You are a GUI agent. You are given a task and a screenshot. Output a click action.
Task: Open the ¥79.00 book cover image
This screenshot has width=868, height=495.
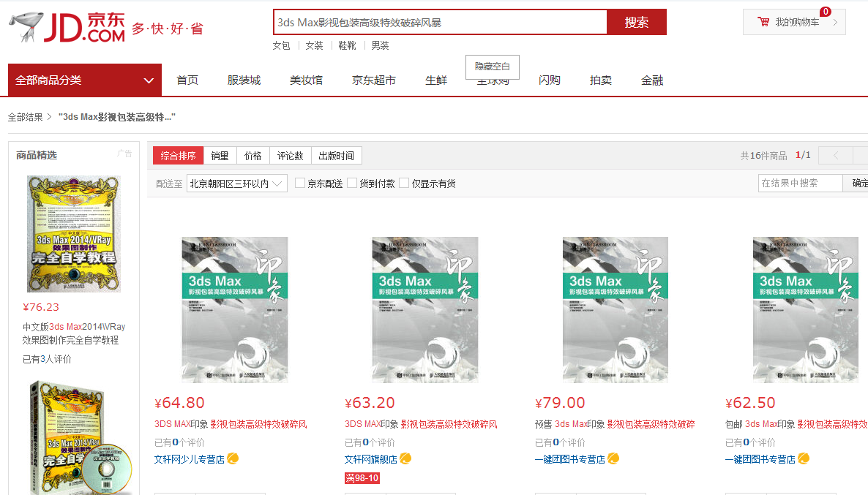(x=616, y=310)
